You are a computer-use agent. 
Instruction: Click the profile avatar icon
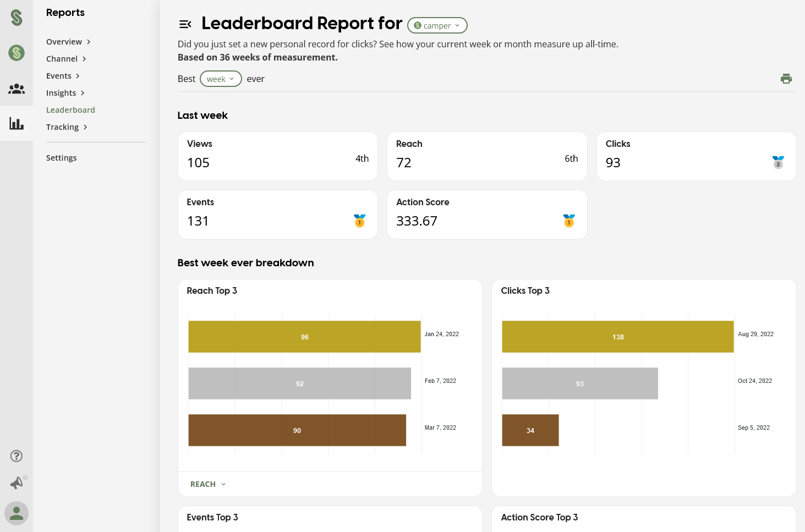click(17, 513)
